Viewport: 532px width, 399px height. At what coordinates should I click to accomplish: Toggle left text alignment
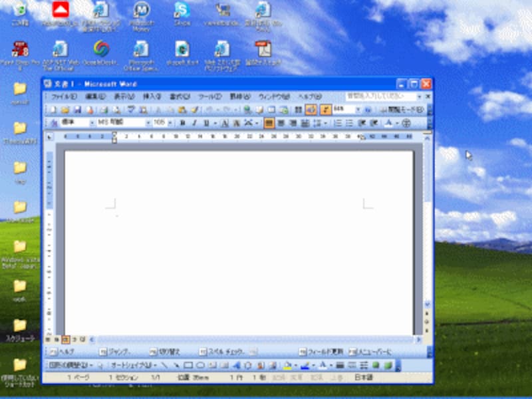(x=269, y=123)
